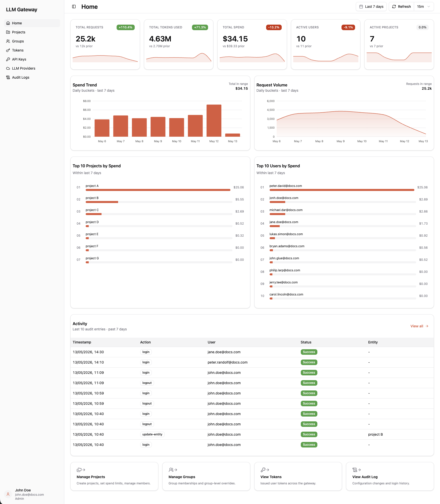
Task: Click the Audit Logs scroll icon
Action: [8, 77]
